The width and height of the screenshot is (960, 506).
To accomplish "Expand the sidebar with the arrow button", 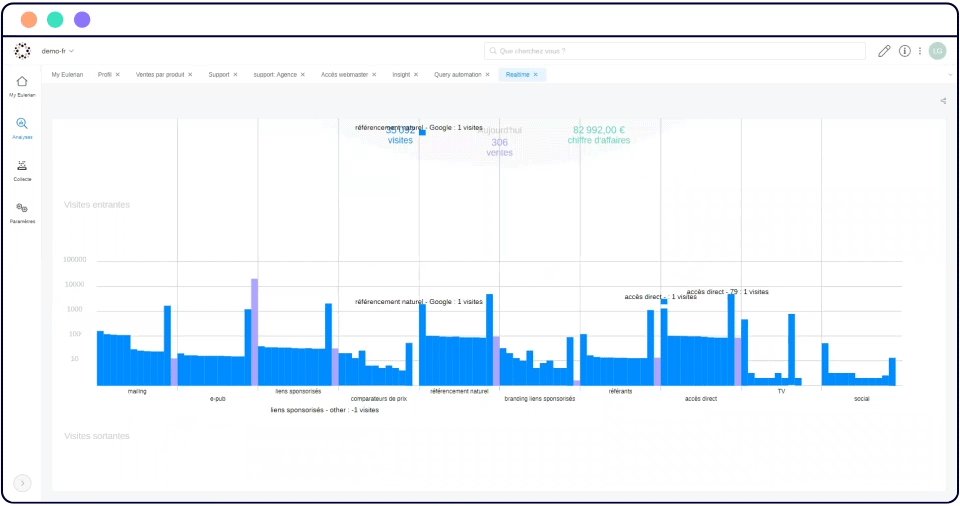I will pyautogui.click(x=22, y=483).
